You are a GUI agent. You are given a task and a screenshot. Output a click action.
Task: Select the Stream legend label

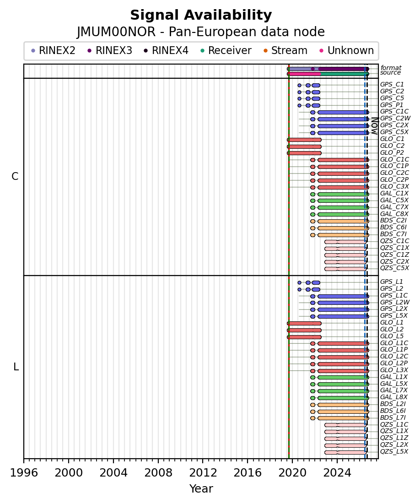tap(289, 51)
